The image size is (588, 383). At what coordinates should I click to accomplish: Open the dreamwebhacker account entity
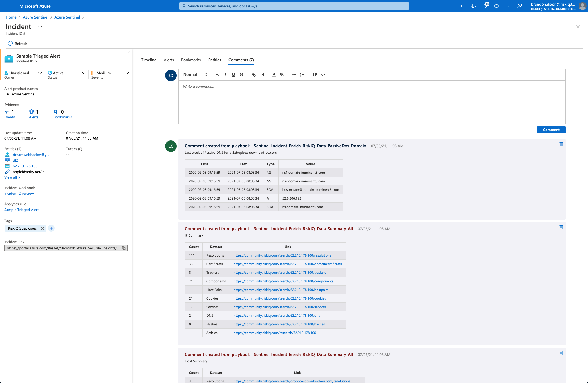point(31,155)
